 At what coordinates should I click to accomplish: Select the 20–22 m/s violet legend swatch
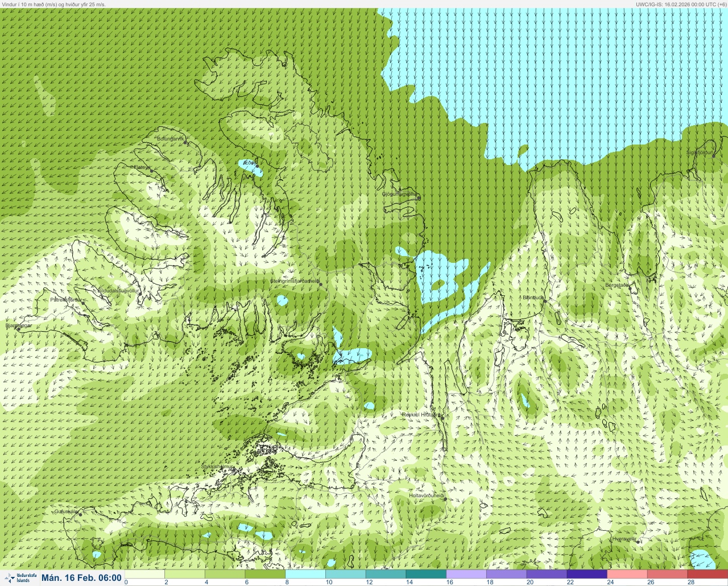pos(547,574)
